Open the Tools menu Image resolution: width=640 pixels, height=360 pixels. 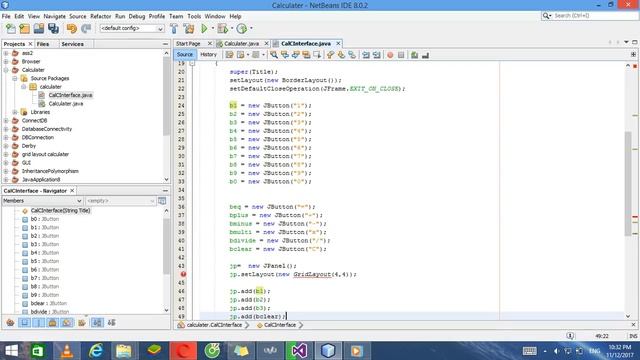pos(194,16)
